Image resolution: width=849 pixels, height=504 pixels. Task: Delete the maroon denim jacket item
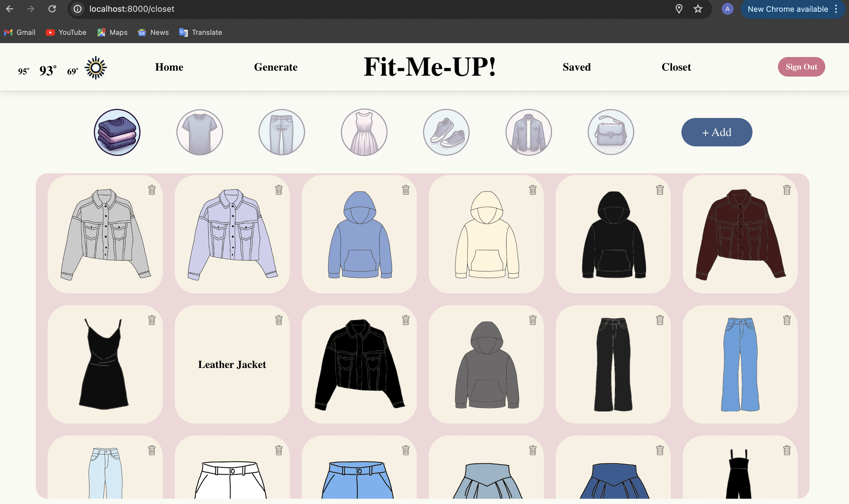click(x=787, y=190)
